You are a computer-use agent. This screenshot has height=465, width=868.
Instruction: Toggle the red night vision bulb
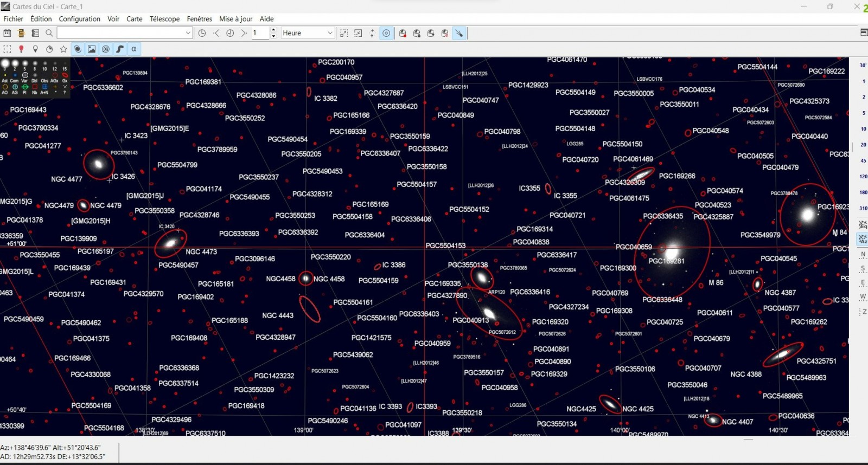(22, 49)
